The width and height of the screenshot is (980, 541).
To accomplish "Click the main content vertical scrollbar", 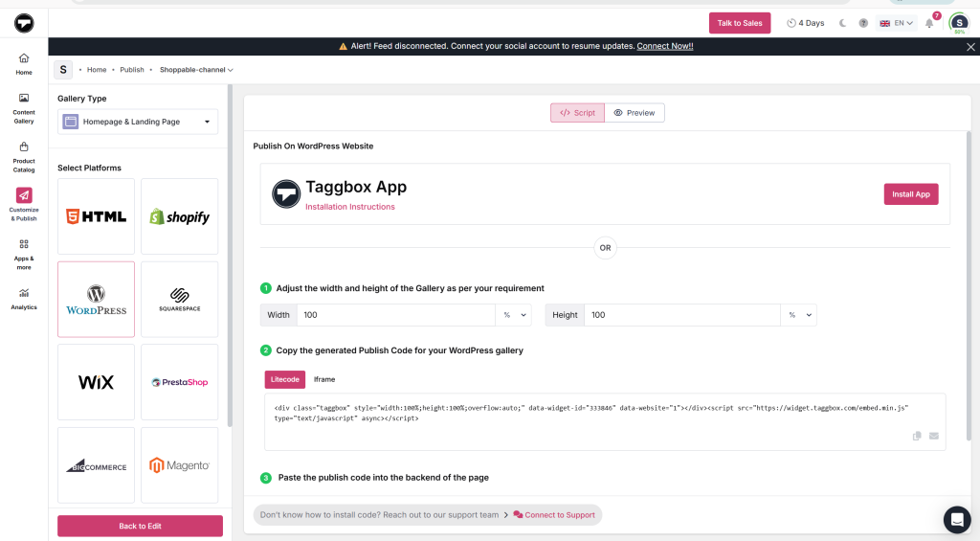I will pyautogui.click(x=969, y=286).
